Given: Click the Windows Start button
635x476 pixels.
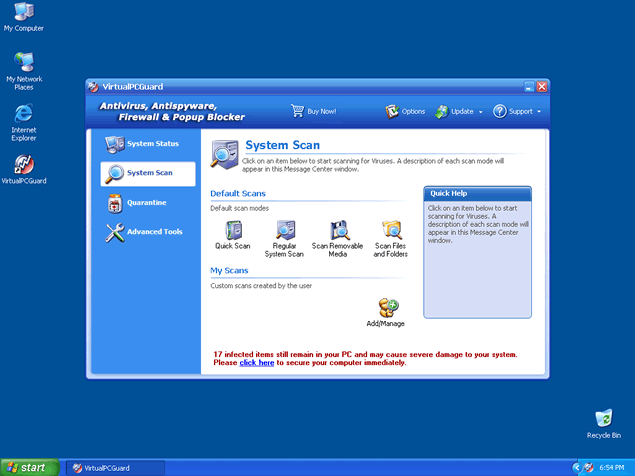Looking at the screenshot, I should [30, 467].
